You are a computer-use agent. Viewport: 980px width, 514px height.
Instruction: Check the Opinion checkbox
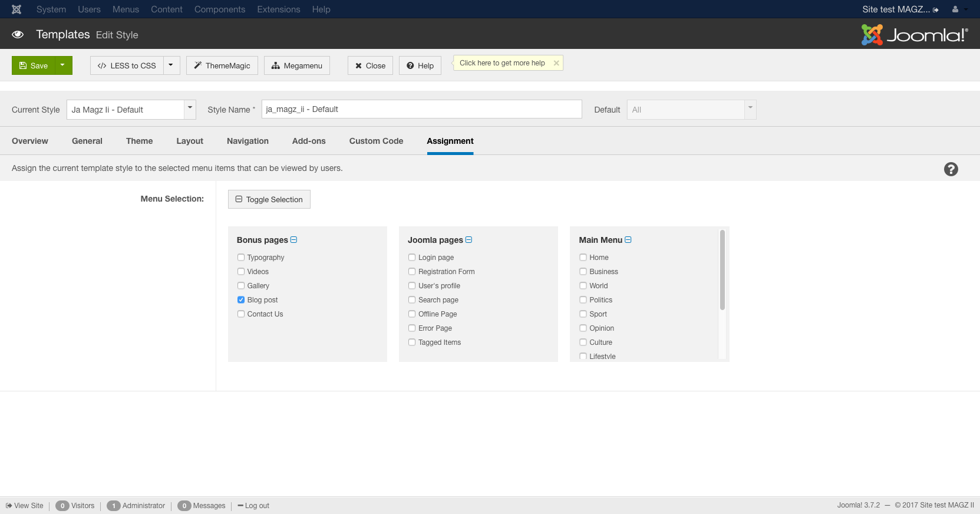click(583, 328)
